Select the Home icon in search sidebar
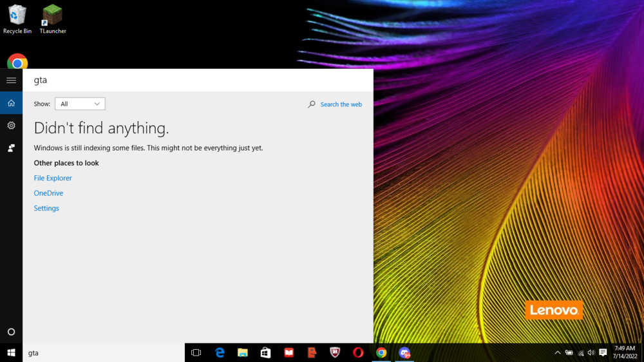 pos(11,103)
